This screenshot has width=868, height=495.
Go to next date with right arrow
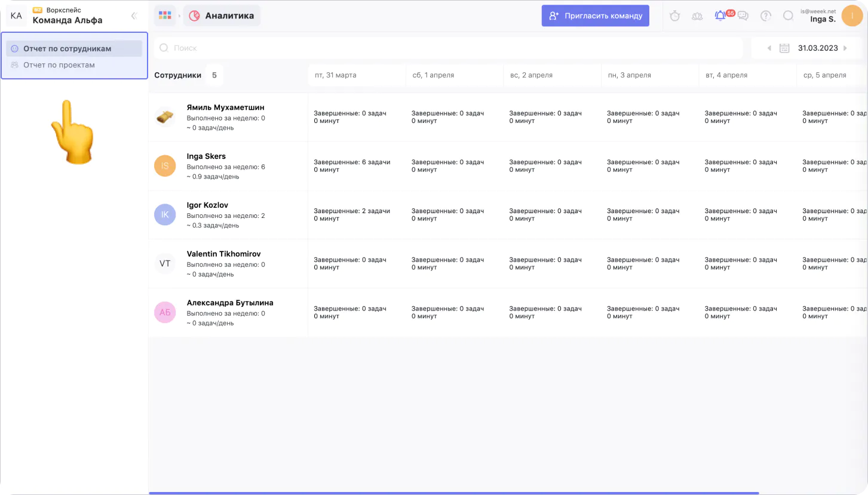click(845, 48)
